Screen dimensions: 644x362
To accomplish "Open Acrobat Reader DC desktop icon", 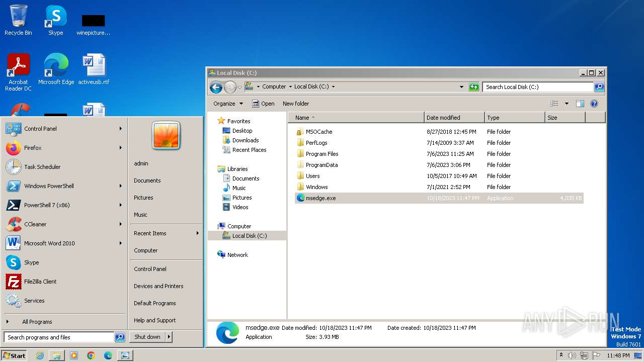I will tap(18, 72).
